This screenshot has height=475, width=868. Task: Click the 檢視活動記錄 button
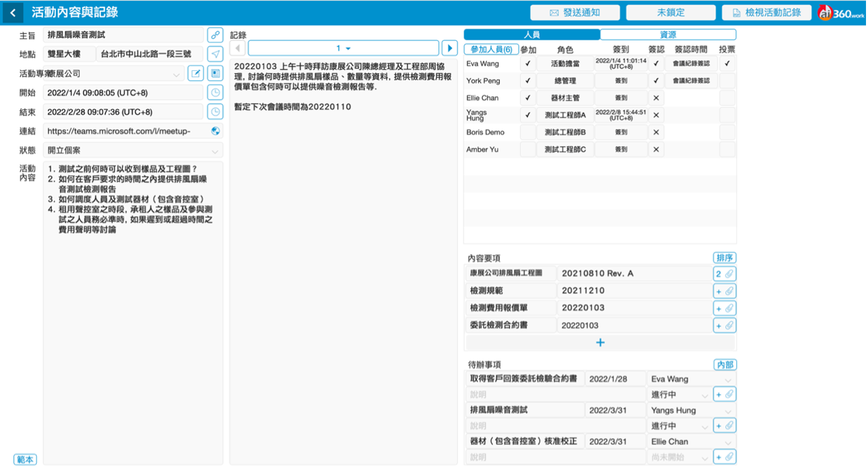tap(766, 12)
